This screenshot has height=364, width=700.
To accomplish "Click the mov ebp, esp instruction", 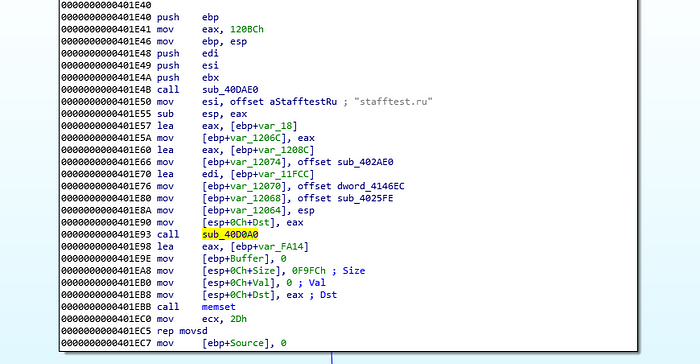I will point(202,42).
